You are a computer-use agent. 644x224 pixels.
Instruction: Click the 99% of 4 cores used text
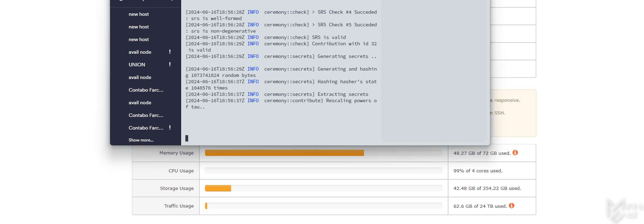click(478, 171)
